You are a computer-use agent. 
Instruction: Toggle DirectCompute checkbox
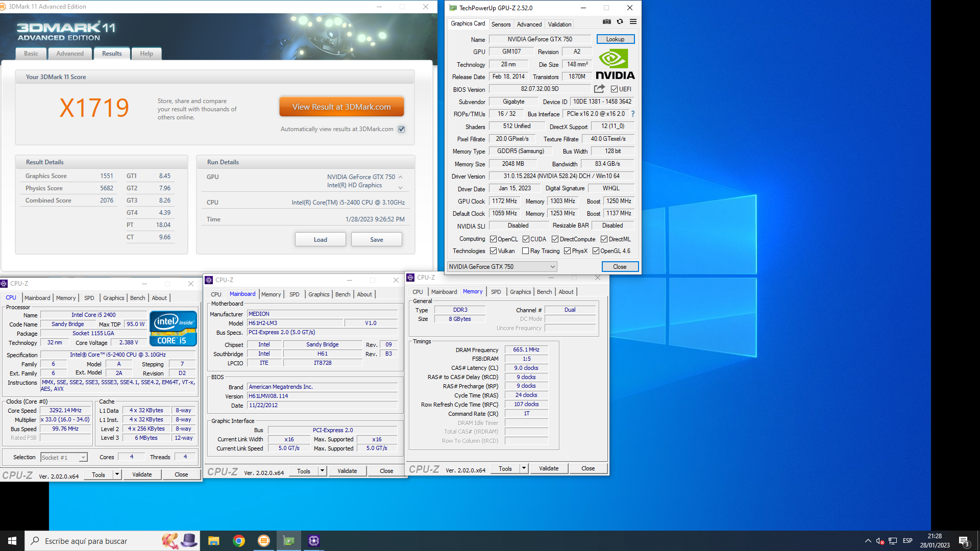coord(555,239)
